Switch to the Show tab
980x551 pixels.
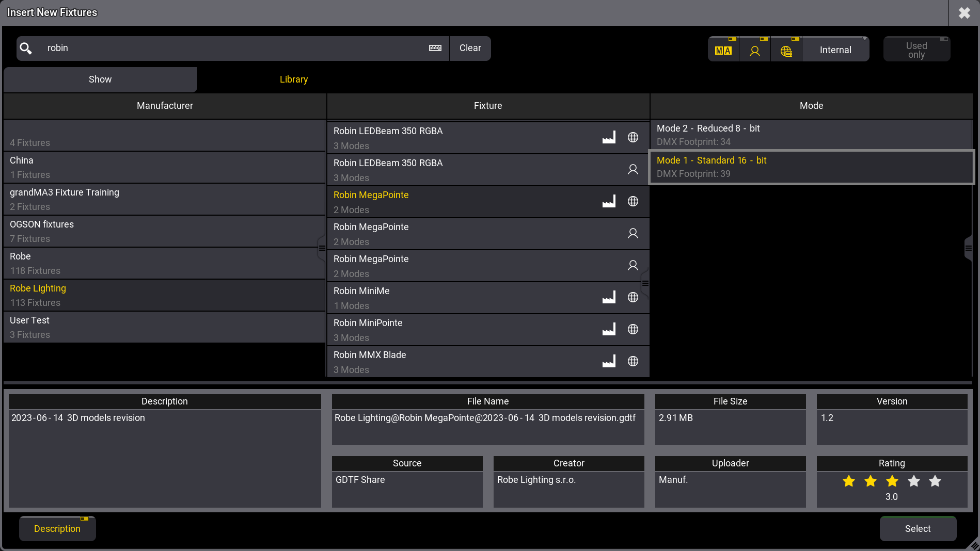coord(100,79)
